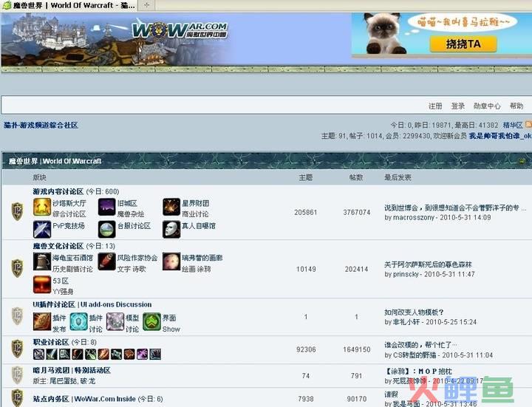Screen dimensions: 532x407
Task: Open moderator 尾巴蛋挞 profile
Action: pyautogui.click(x=63, y=381)
